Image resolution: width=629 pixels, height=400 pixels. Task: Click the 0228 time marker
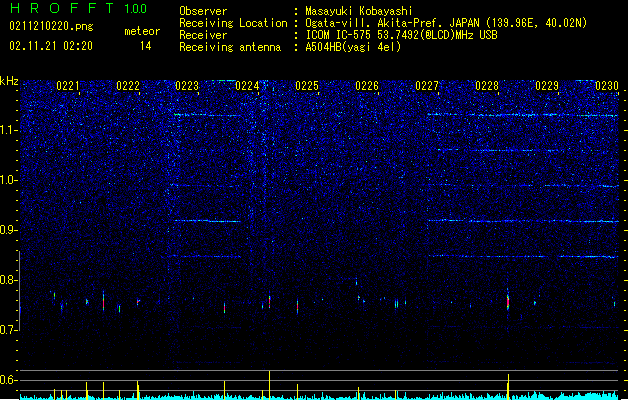click(x=487, y=86)
